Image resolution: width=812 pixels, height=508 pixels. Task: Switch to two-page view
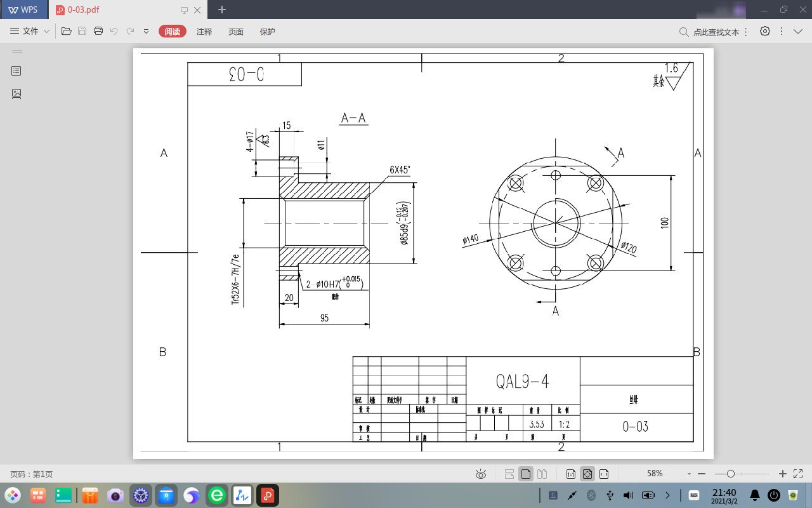pos(542,474)
